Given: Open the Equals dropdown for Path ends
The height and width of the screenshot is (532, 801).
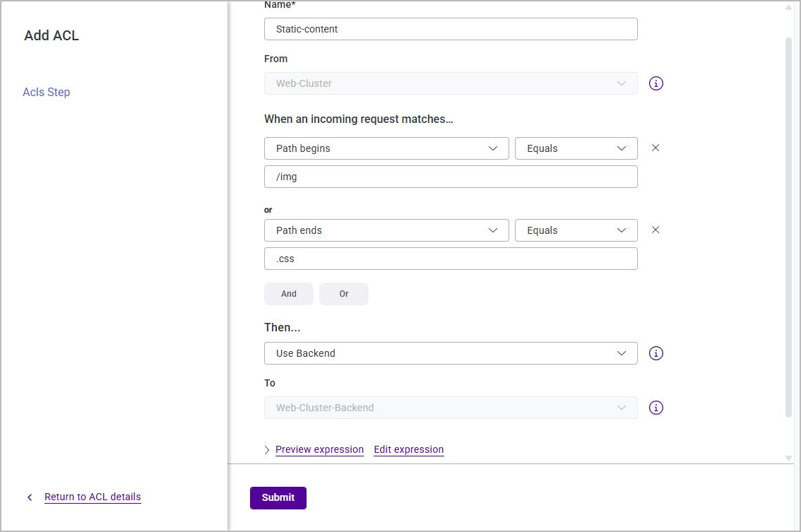Looking at the screenshot, I should click(x=576, y=230).
